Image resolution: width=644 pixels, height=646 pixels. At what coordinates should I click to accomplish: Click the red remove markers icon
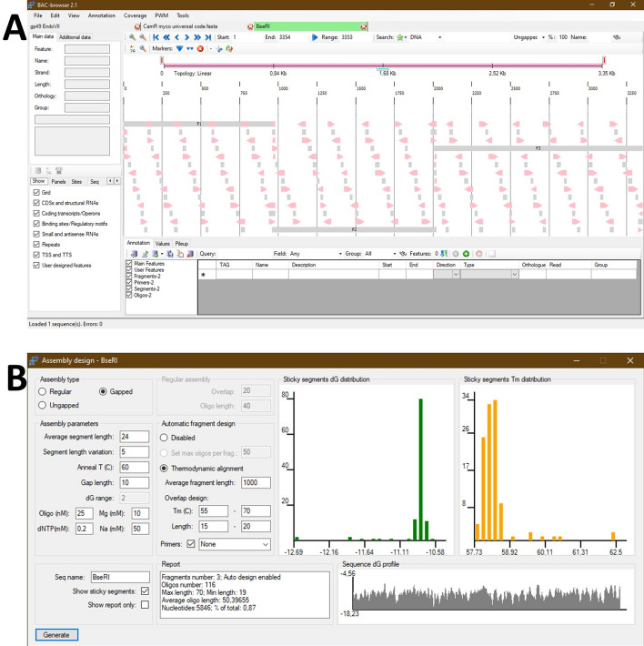tap(199, 48)
